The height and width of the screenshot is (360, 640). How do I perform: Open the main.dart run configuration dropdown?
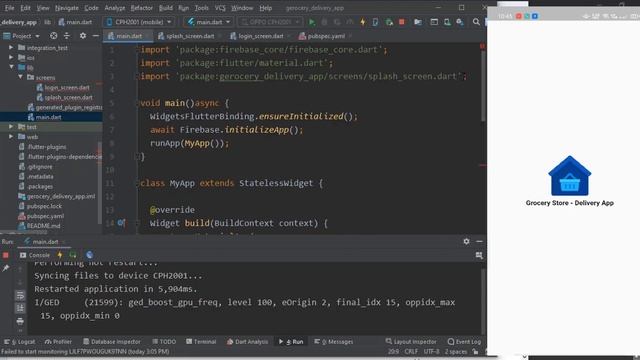click(x=209, y=22)
